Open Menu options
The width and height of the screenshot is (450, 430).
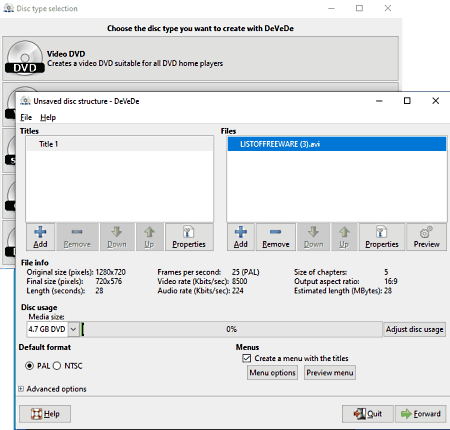[272, 373]
